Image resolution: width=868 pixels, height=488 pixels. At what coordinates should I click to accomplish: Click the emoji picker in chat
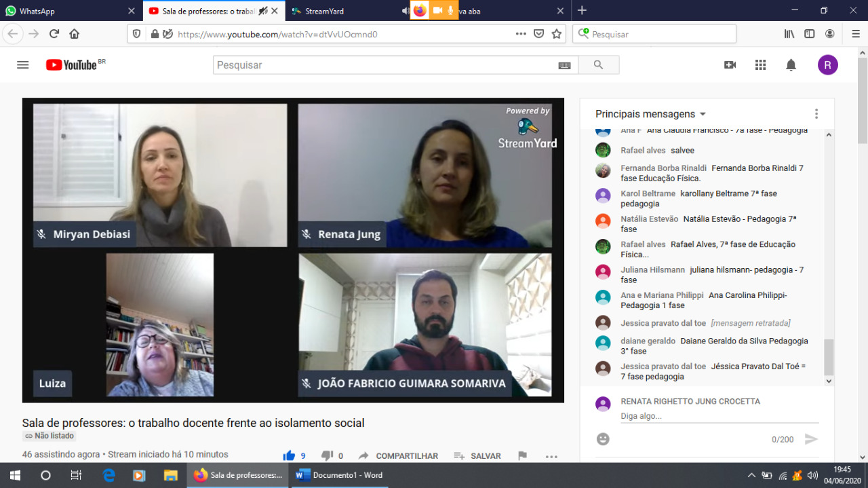603,439
